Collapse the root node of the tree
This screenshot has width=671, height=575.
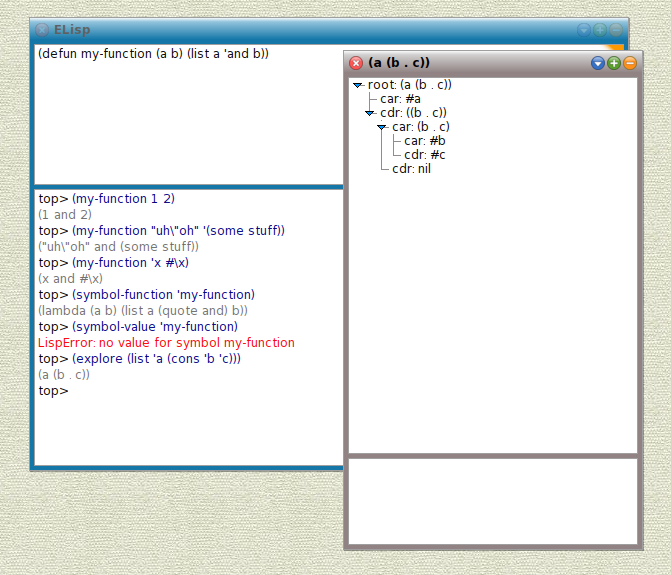coord(358,85)
